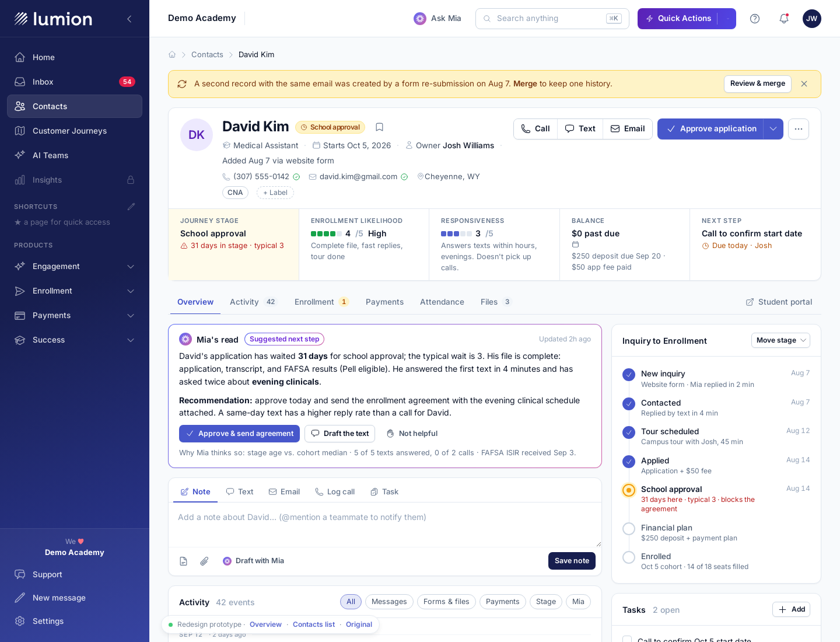Open the Files tab
This screenshot has height=642, width=840.
coord(496,302)
